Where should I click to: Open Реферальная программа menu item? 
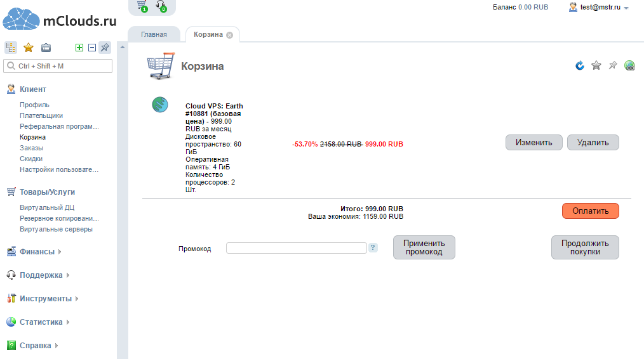click(59, 126)
